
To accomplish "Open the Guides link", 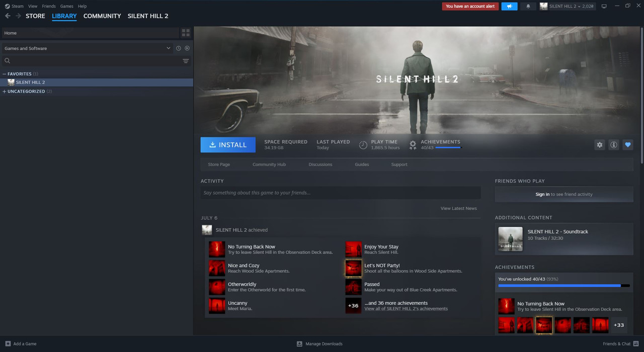I will [x=362, y=164].
